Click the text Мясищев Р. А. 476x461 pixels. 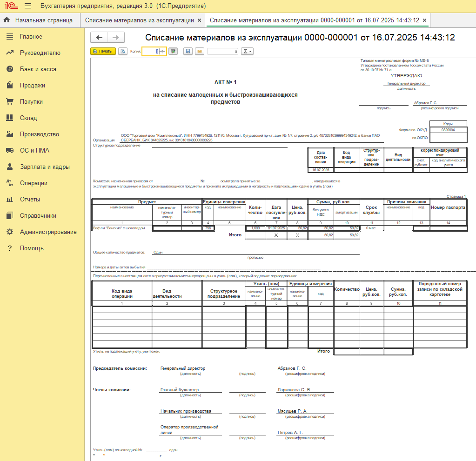(x=292, y=411)
